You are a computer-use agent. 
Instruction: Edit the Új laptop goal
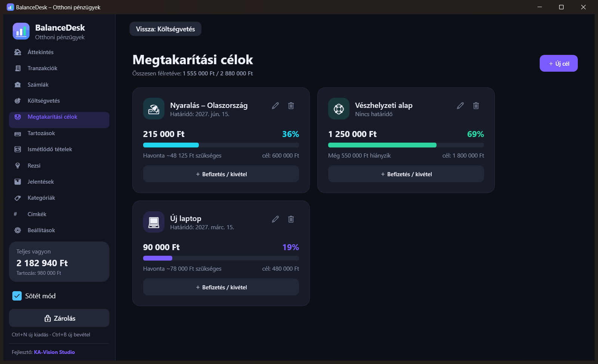(275, 219)
